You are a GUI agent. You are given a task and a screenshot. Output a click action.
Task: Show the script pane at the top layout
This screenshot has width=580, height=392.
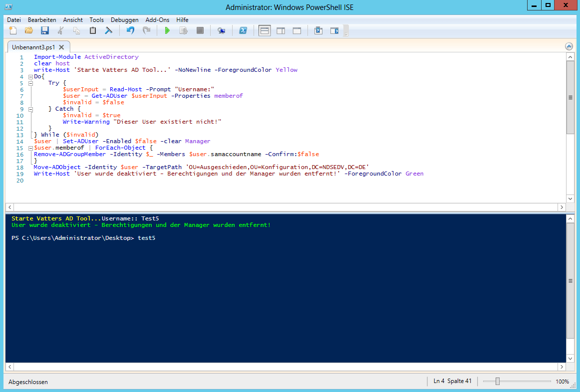265,31
